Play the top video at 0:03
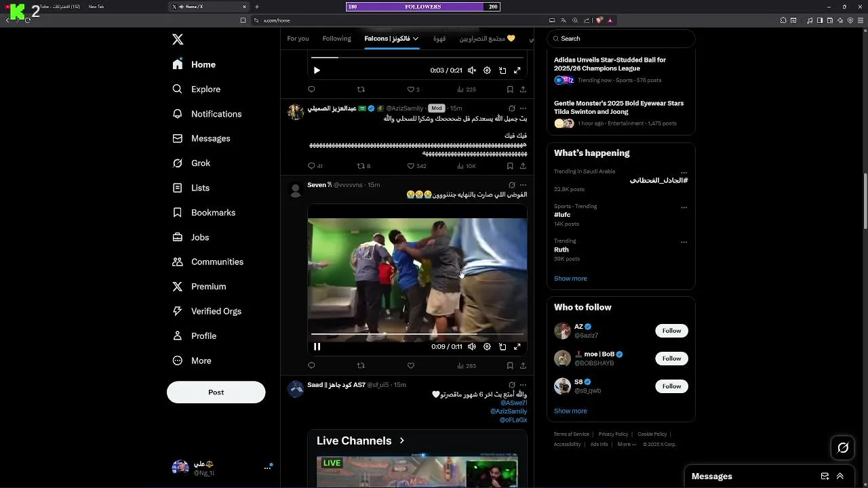 click(317, 70)
